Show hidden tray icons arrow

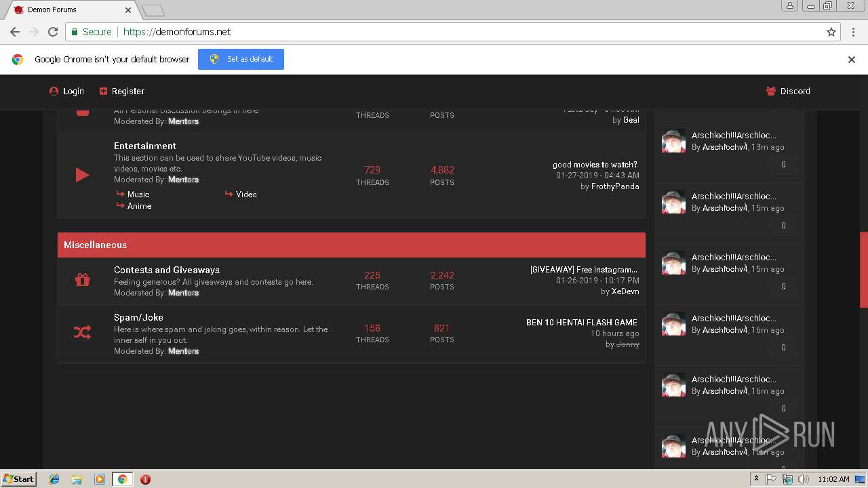pos(756,479)
